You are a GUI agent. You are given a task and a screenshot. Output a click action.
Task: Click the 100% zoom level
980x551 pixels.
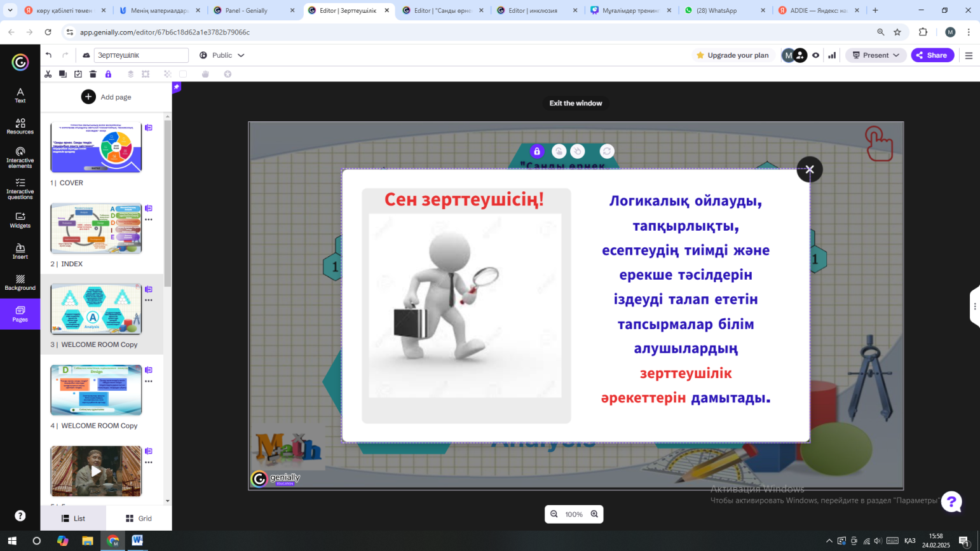pyautogui.click(x=574, y=515)
